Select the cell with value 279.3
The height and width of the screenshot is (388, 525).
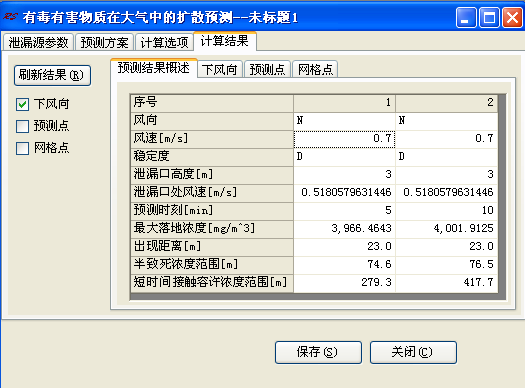coord(345,284)
